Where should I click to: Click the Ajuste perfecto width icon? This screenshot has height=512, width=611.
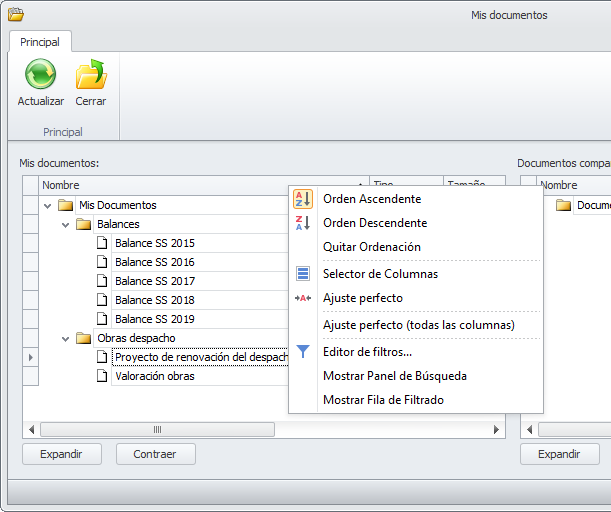point(303,298)
